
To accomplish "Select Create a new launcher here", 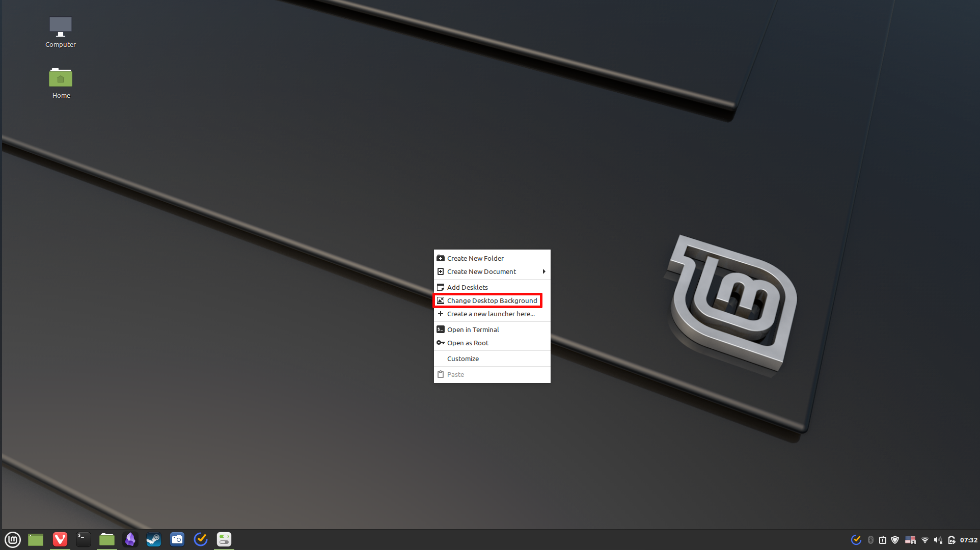I will coord(490,313).
